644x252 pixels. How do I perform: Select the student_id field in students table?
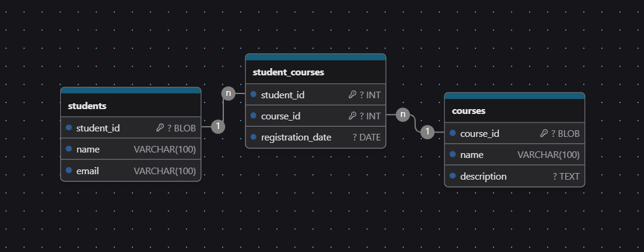(131, 128)
